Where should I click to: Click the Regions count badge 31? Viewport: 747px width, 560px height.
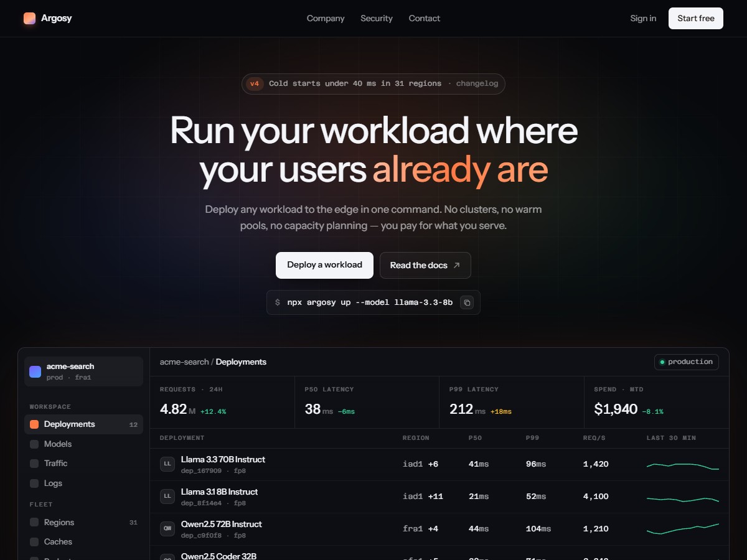[x=133, y=523]
